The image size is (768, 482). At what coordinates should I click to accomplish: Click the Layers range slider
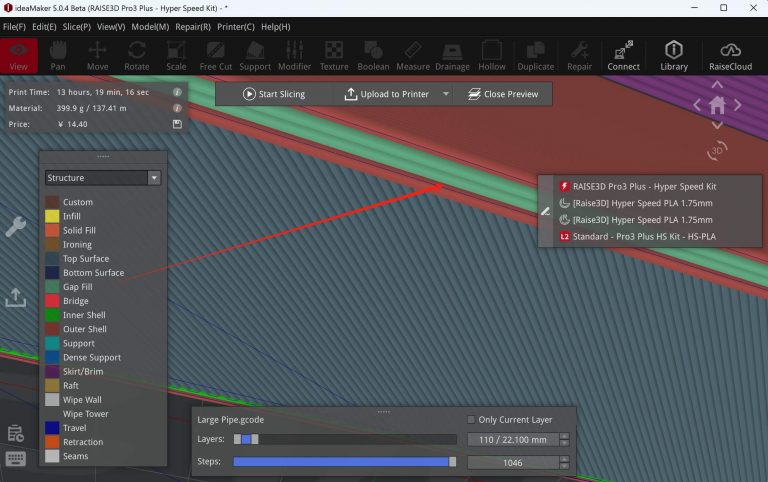click(x=345, y=439)
